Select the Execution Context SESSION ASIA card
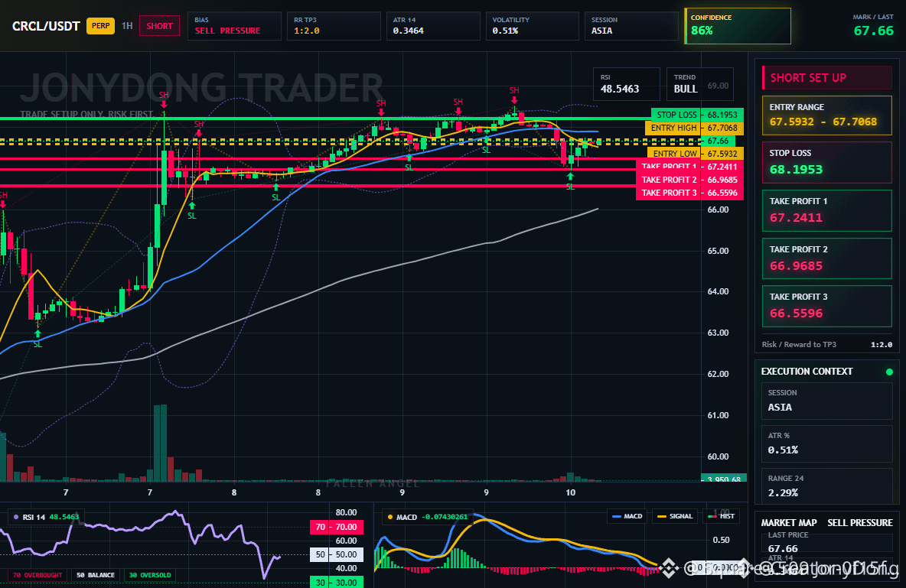 tap(827, 400)
